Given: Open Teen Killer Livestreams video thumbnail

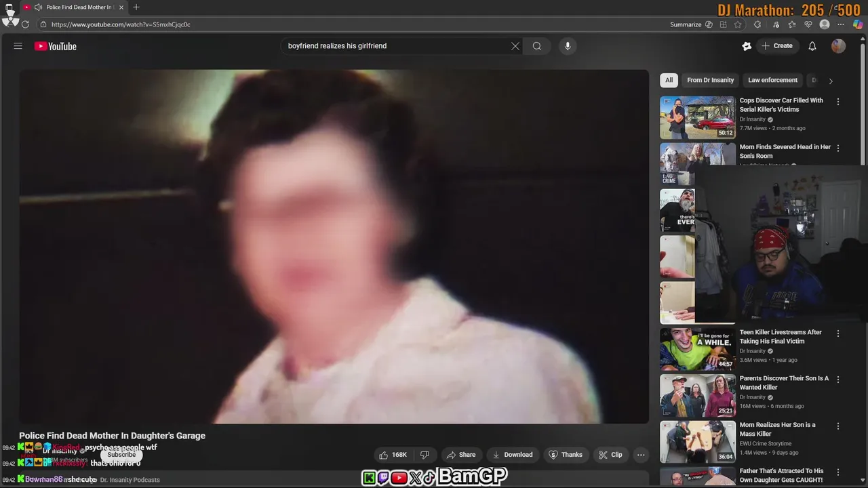Looking at the screenshot, I should tap(698, 349).
